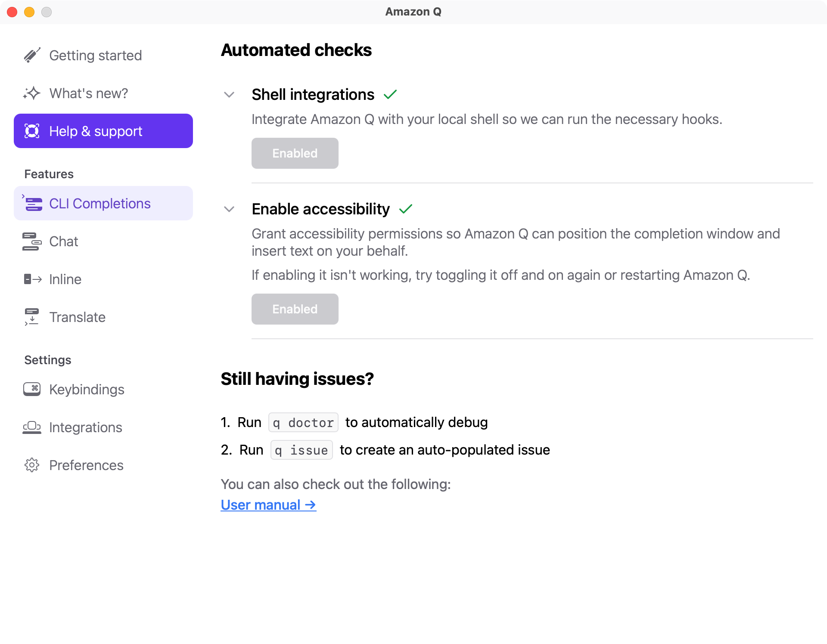Screen dimensions: 827x644
Task: Open Preferences settings
Action: point(103,465)
